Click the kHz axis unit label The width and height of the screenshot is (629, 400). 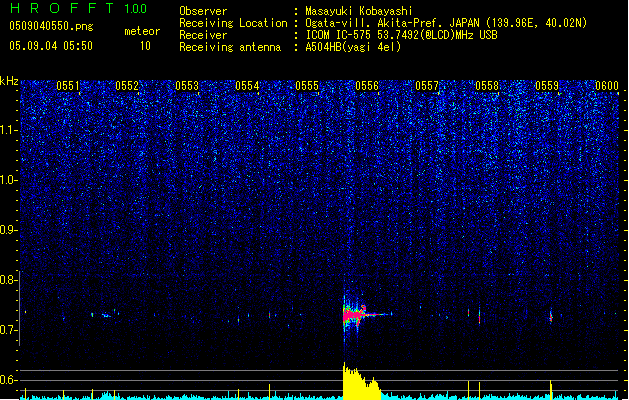[9, 81]
